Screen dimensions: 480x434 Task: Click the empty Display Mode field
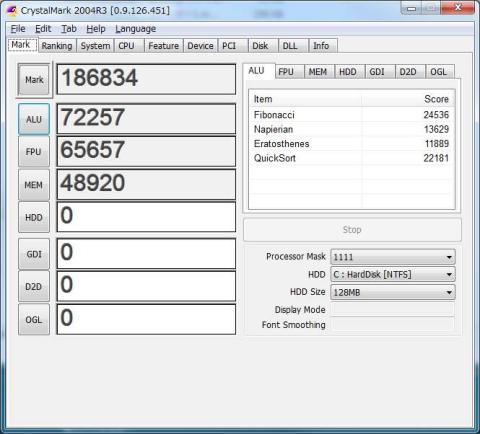393,309
